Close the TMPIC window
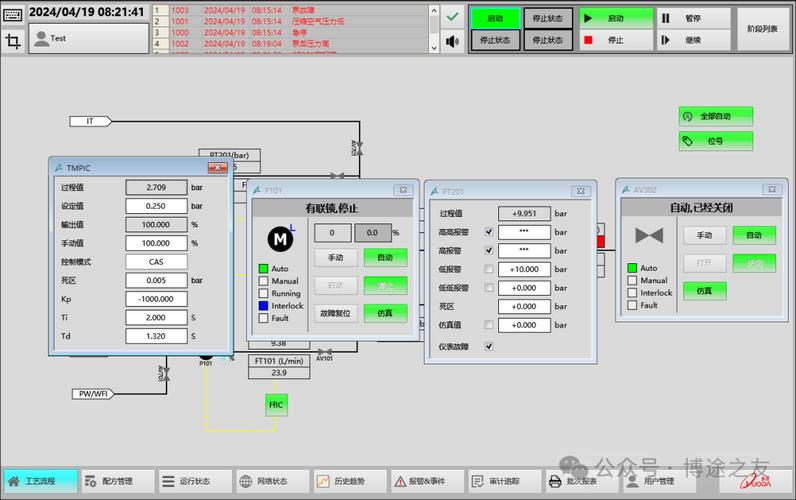The width and height of the screenshot is (796, 500). pos(217,168)
